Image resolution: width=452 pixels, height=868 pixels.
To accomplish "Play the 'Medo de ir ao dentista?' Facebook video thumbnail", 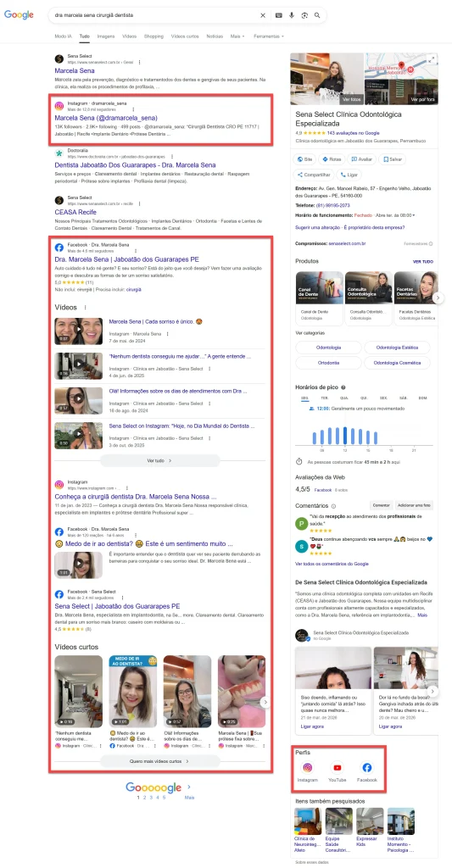I will click(78, 565).
